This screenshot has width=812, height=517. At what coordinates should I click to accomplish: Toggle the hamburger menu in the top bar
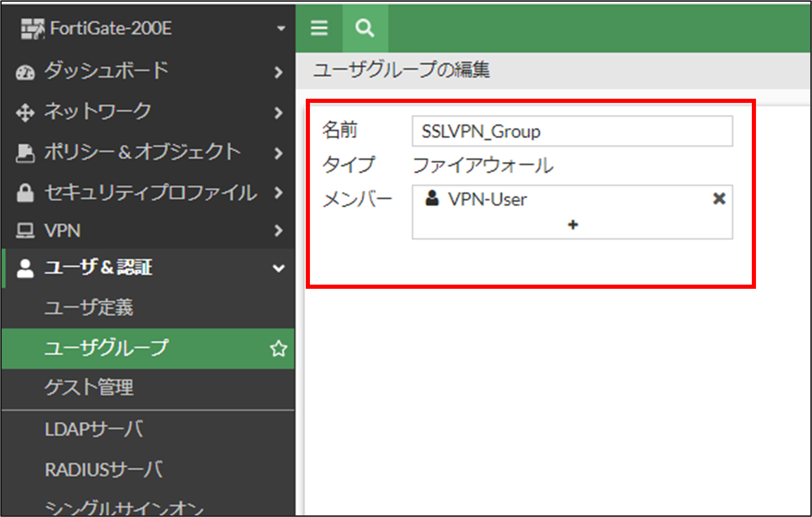pos(319,28)
